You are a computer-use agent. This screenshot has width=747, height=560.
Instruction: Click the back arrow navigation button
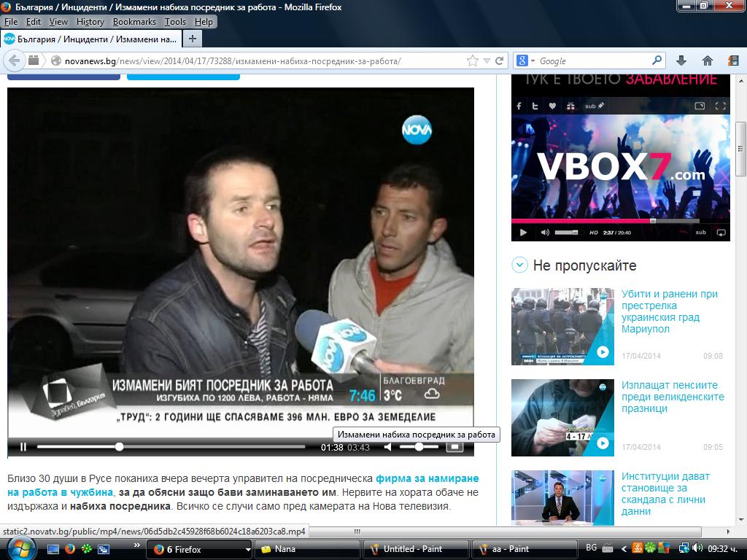(15, 61)
